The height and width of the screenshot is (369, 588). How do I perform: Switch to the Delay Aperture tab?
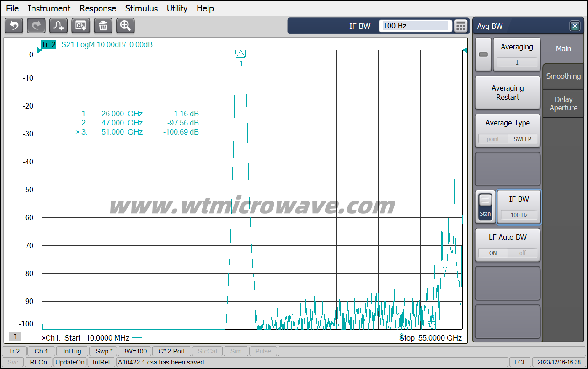pyautogui.click(x=563, y=103)
